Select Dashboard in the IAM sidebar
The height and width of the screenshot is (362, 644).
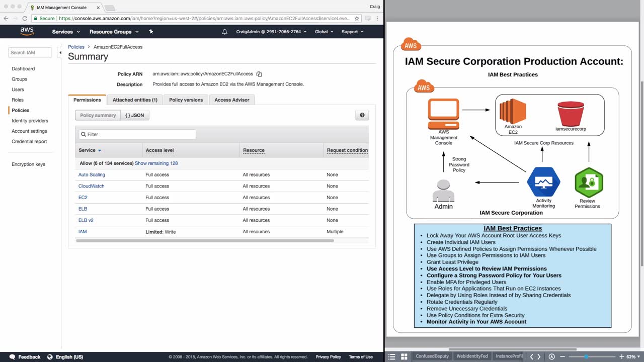(23, 68)
